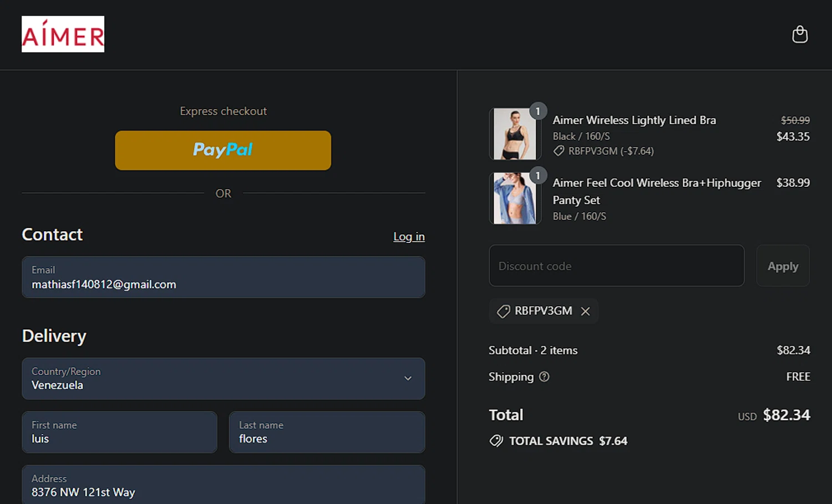Screen dimensions: 832x504
Task: Click the strikethrough price $50.99
Action: [x=795, y=120]
